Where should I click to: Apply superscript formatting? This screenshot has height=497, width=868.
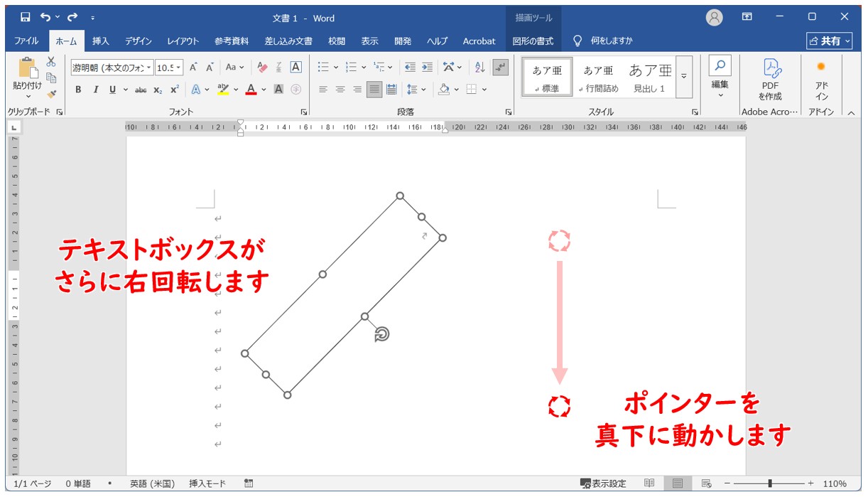point(175,90)
